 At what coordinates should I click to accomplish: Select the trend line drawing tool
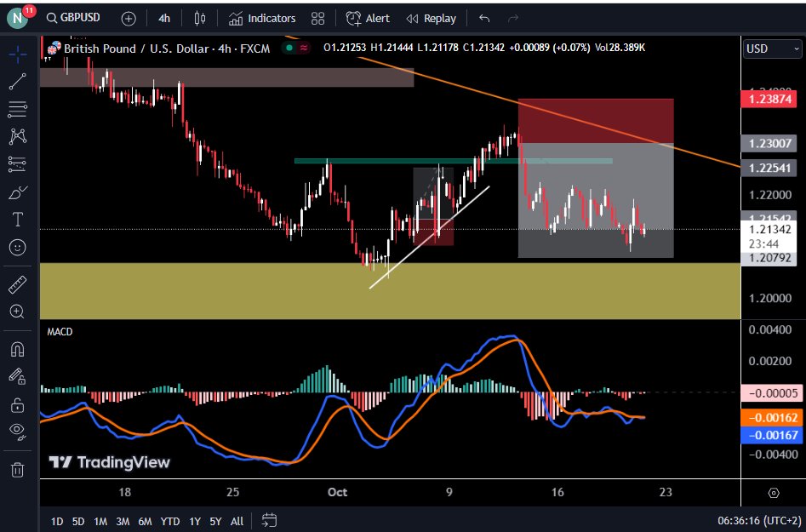[x=18, y=81]
